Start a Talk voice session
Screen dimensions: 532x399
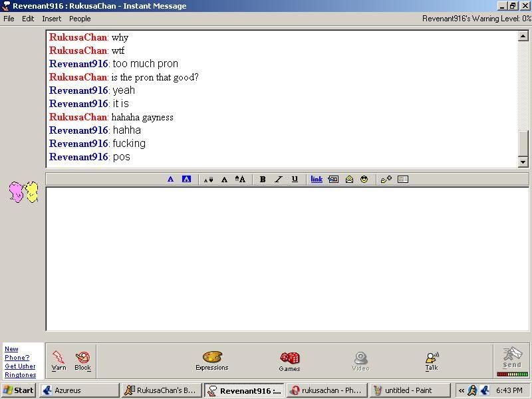tap(432, 361)
